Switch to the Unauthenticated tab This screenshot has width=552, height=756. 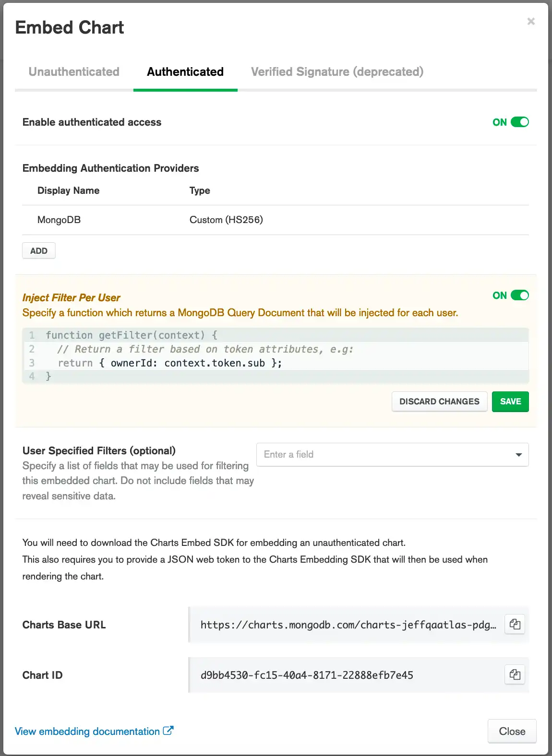74,72
